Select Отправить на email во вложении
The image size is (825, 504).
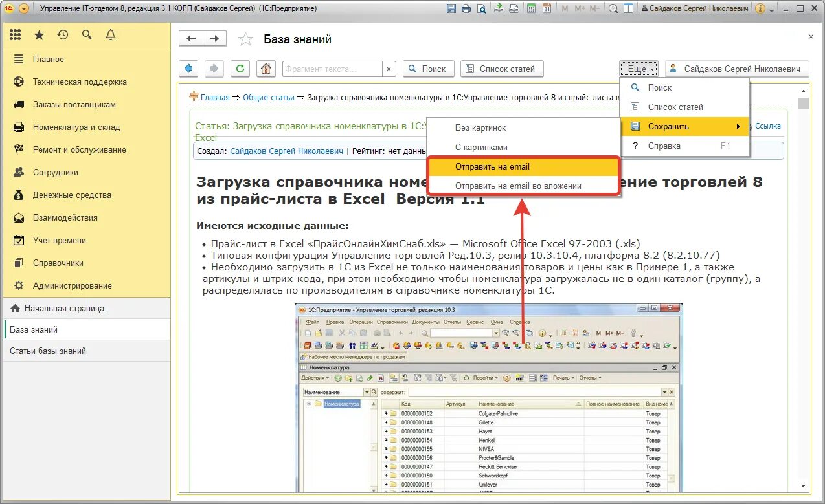[x=525, y=186]
